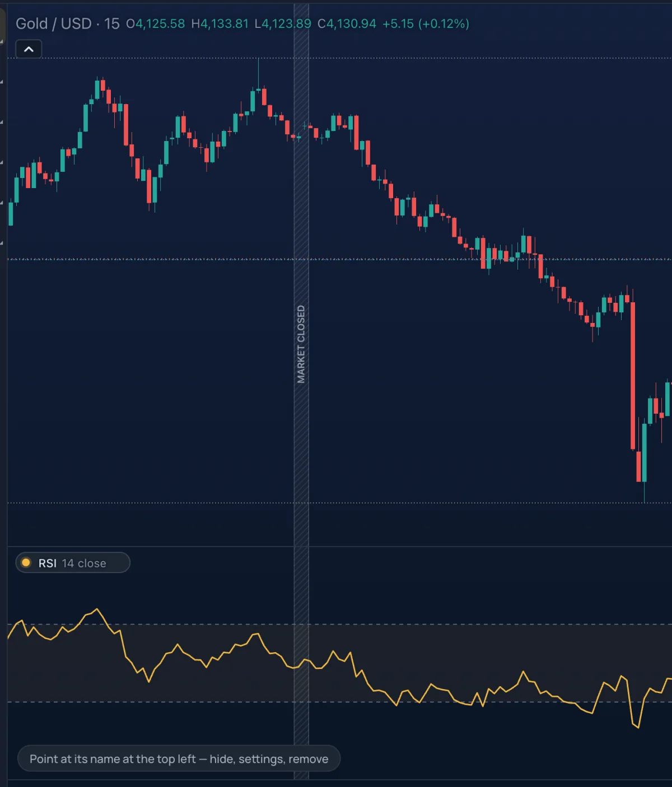The width and height of the screenshot is (672, 787).
Task: Click the yellow RSI color dot
Action: 26,563
